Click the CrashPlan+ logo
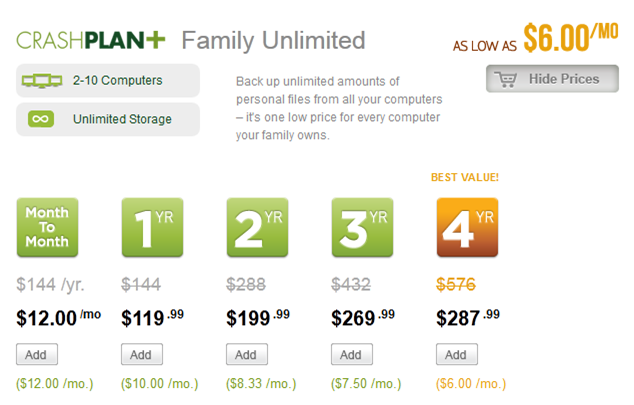 (x=91, y=40)
